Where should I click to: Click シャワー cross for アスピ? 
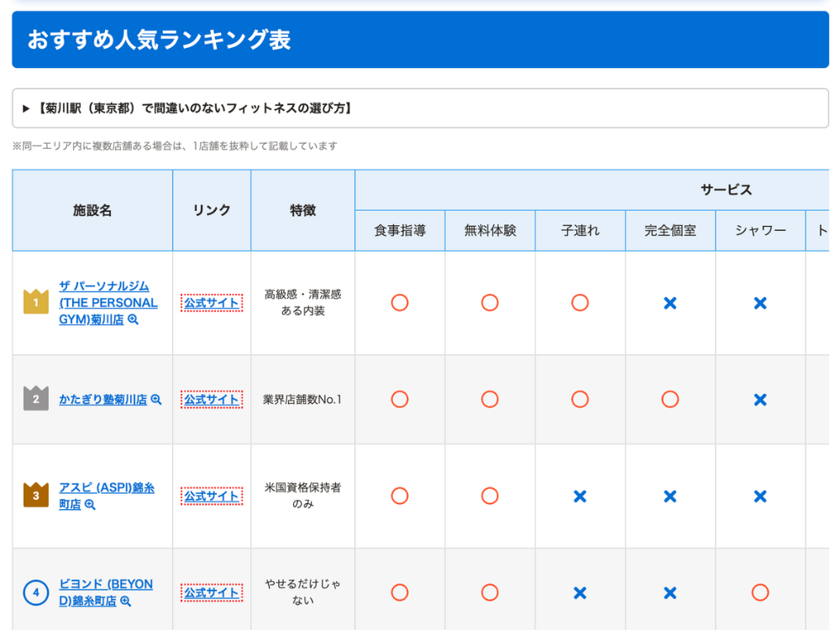coord(759,496)
